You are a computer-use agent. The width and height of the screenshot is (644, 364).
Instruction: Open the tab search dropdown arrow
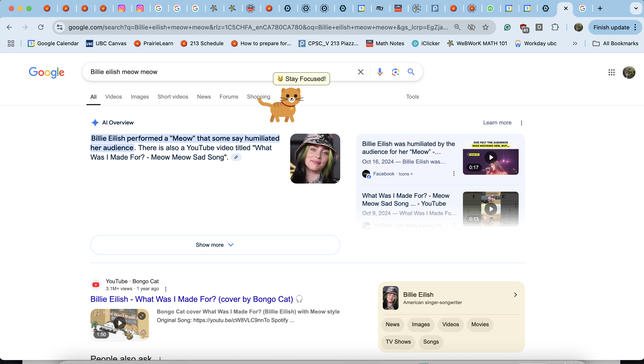pos(636,9)
